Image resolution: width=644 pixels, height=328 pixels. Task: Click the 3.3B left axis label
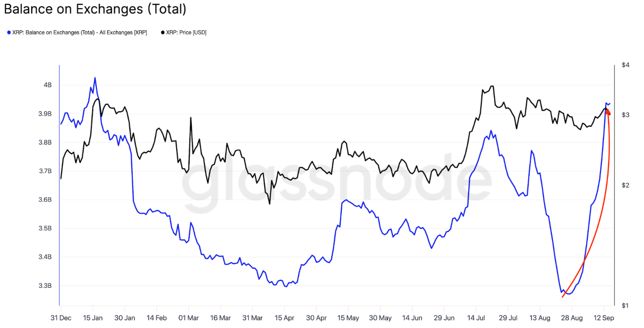45,285
